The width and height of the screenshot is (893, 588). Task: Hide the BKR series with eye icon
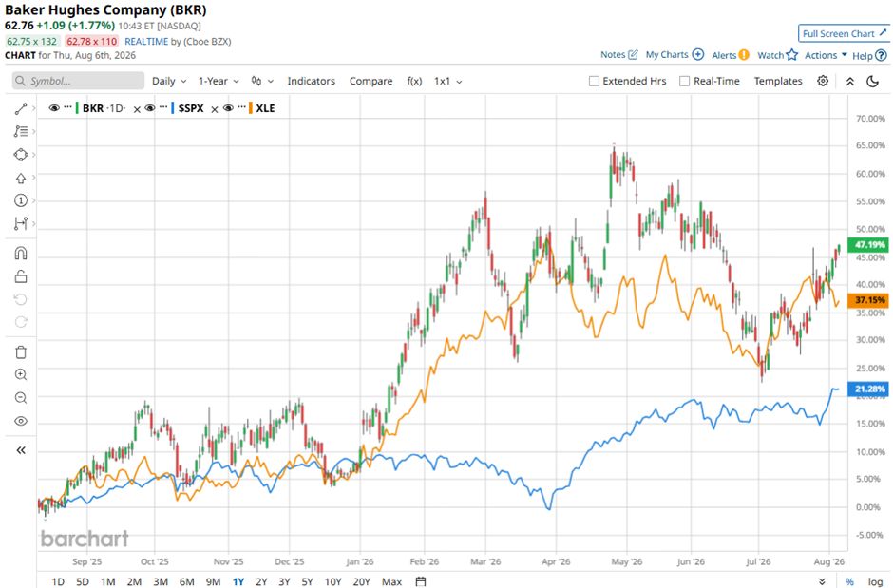tap(54, 108)
